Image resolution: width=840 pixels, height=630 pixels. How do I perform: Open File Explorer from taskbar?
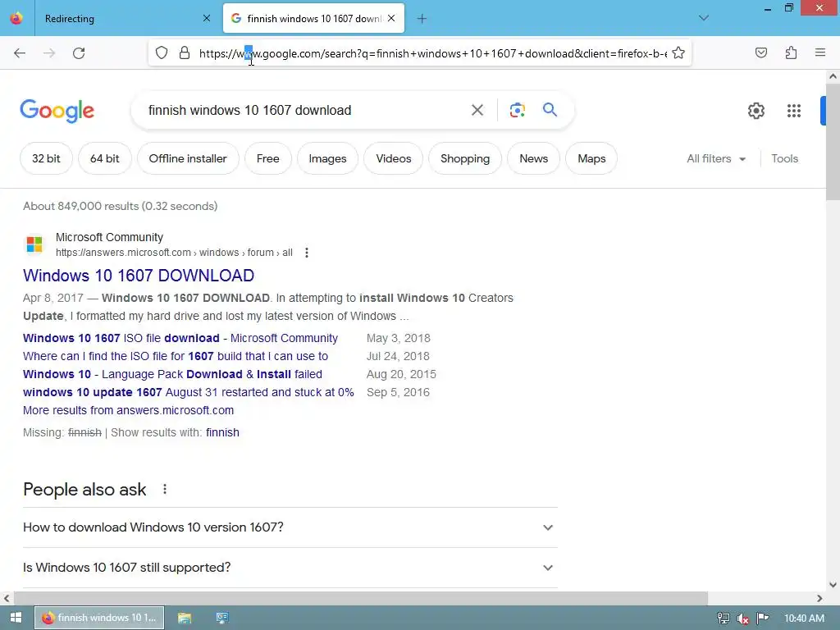185,618
